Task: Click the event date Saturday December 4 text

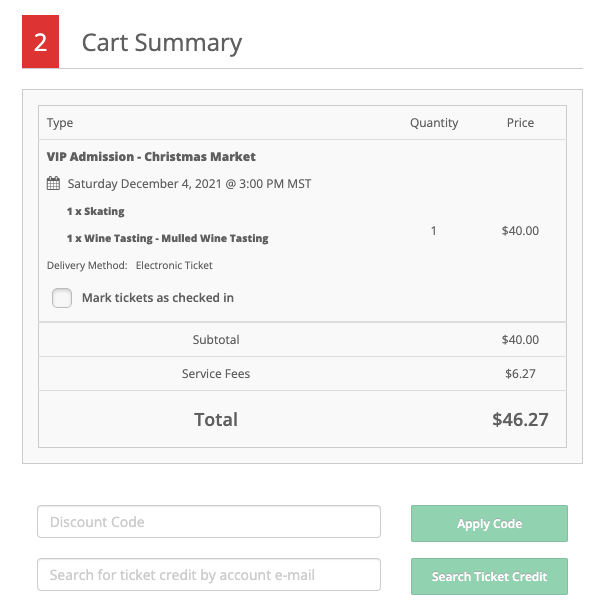Action: point(189,184)
